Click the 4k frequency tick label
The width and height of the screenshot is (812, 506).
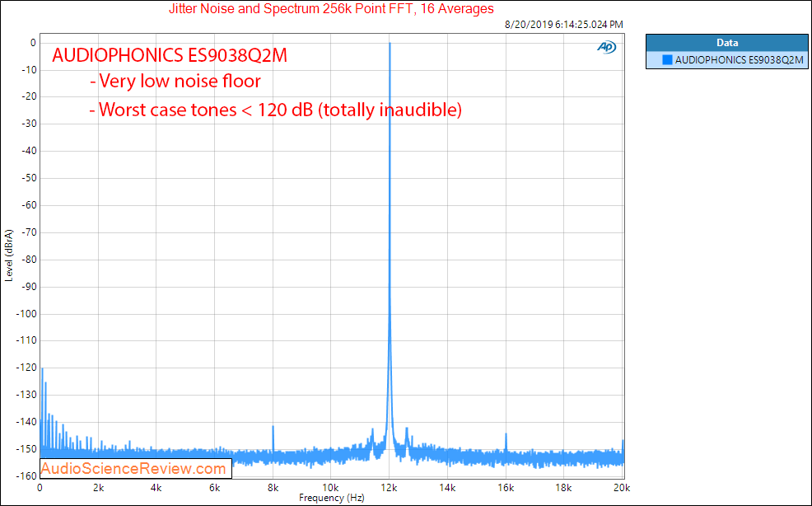[x=156, y=488]
